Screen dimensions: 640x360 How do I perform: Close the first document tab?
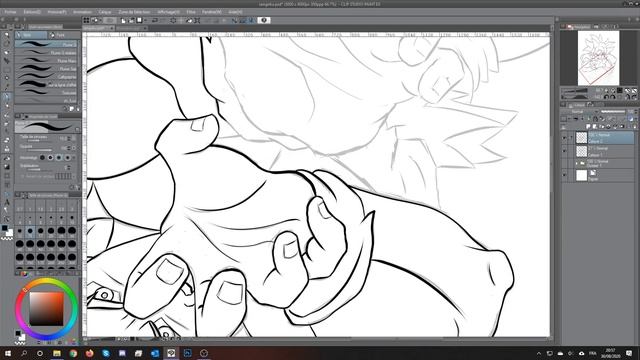click(x=111, y=28)
